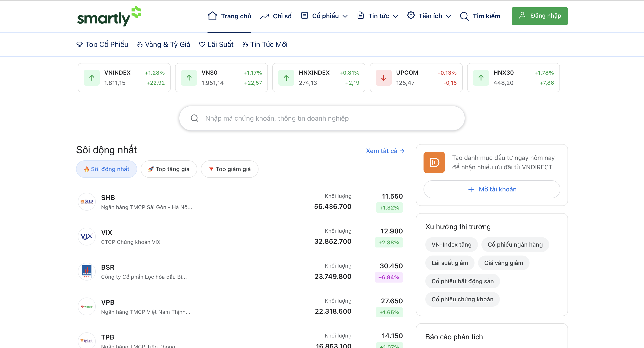The image size is (644, 348).
Task: Click the green up arrow on VN30 card
Action: tap(189, 78)
